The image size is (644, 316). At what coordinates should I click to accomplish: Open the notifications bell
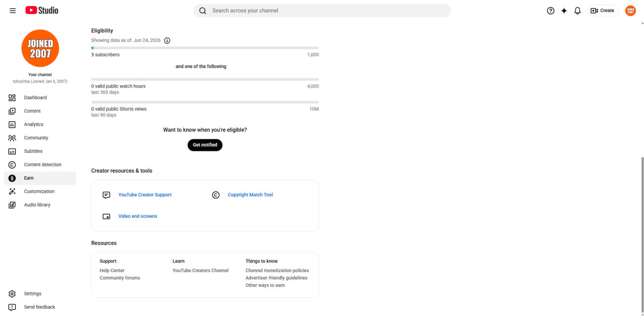point(578,11)
